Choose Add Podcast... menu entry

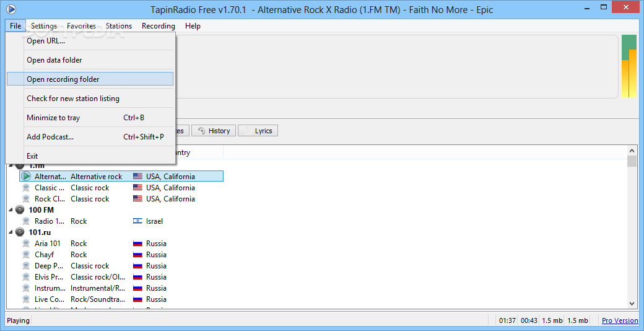point(90,137)
